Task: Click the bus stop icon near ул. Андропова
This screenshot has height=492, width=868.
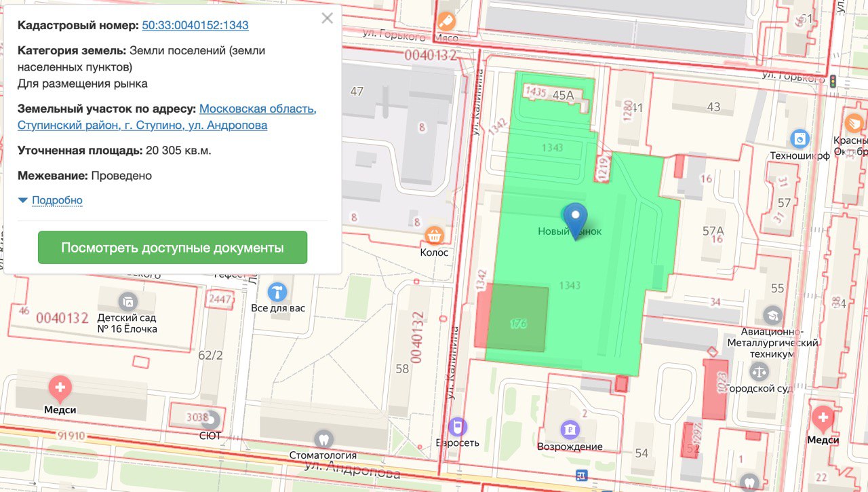Action: click(581, 474)
